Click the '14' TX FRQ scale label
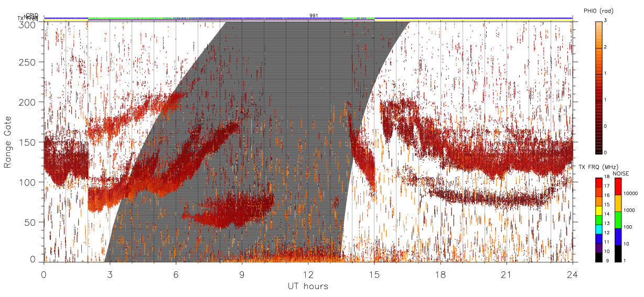The image size is (644, 297). tap(607, 215)
